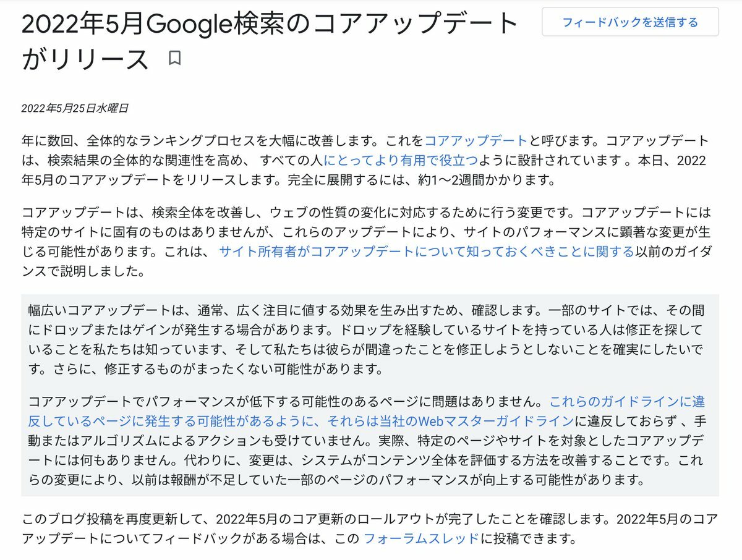Bookmark this article with the bookmark icon
The width and height of the screenshot is (742, 560).
[174, 59]
